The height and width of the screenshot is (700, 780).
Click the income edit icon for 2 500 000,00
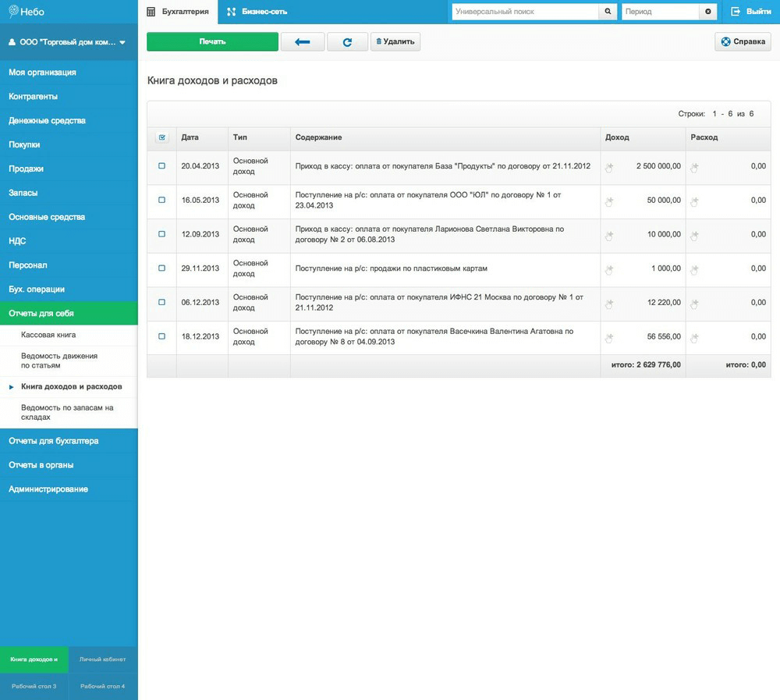(609, 166)
